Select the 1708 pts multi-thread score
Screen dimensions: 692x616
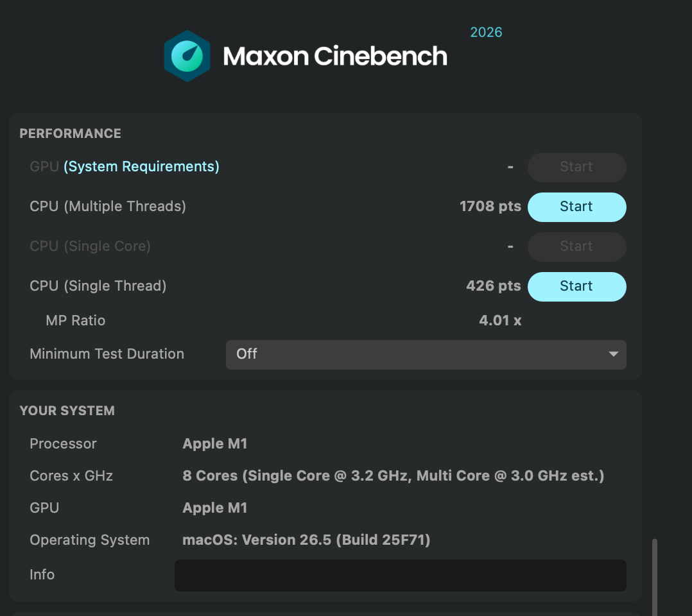pos(490,206)
